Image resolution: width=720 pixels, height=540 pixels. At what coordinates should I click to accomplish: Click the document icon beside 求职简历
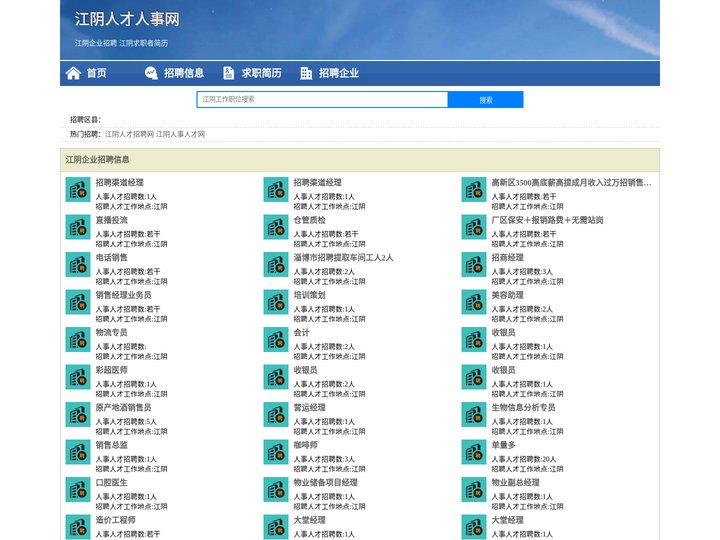[228, 73]
